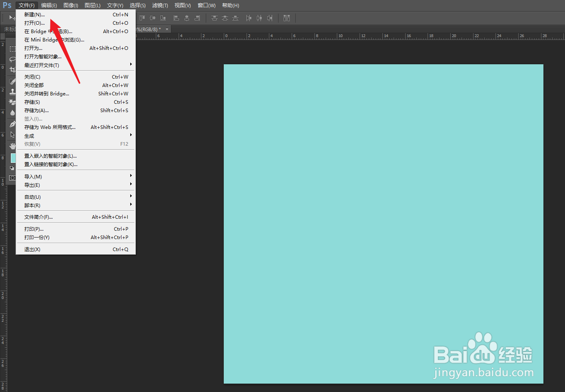The height and width of the screenshot is (392, 565).
Task: Click Align vertical centers icon
Action: click(153, 18)
